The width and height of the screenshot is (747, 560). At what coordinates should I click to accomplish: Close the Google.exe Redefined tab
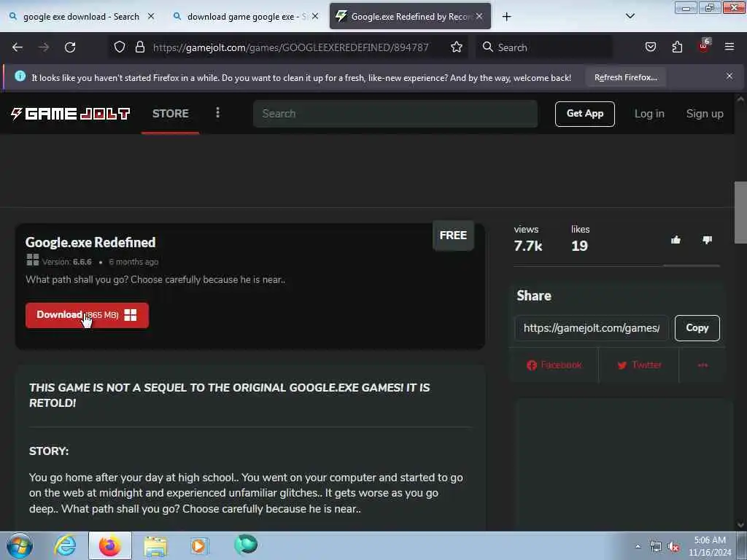479,16
